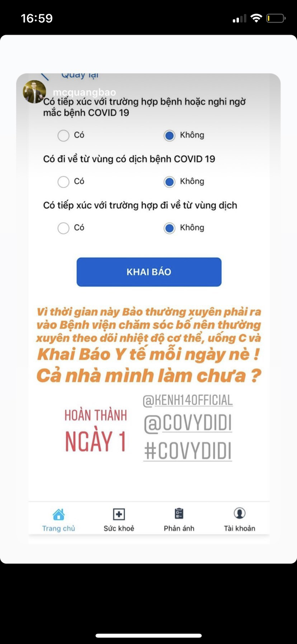This screenshot has height=644, width=297.
Task: Tap the Trang chủ home icon
Action: click(58, 514)
